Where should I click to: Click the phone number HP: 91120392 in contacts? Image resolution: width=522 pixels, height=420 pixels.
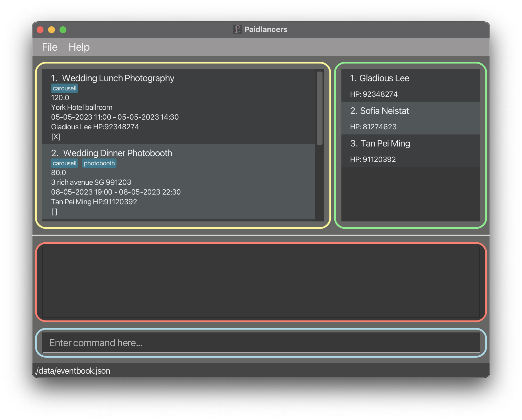[x=373, y=159]
